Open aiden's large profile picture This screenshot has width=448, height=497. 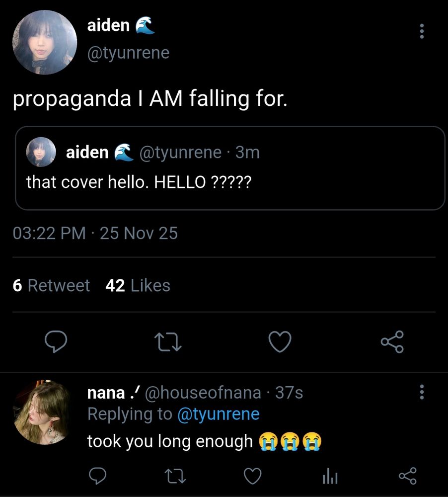[x=45, y=42]
